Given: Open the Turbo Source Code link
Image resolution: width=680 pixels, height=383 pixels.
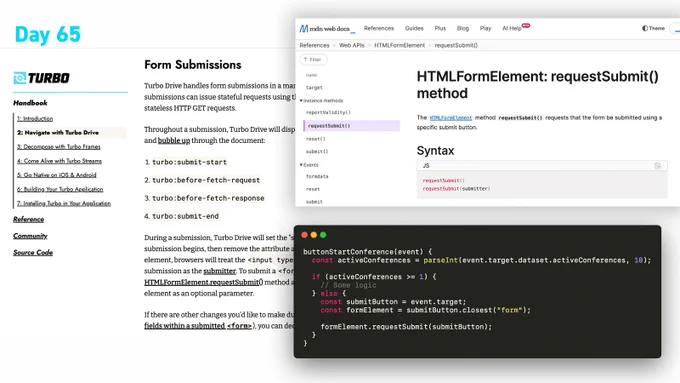Looking at the screenshot, I should pyautogui.click(x=33, y=252).
